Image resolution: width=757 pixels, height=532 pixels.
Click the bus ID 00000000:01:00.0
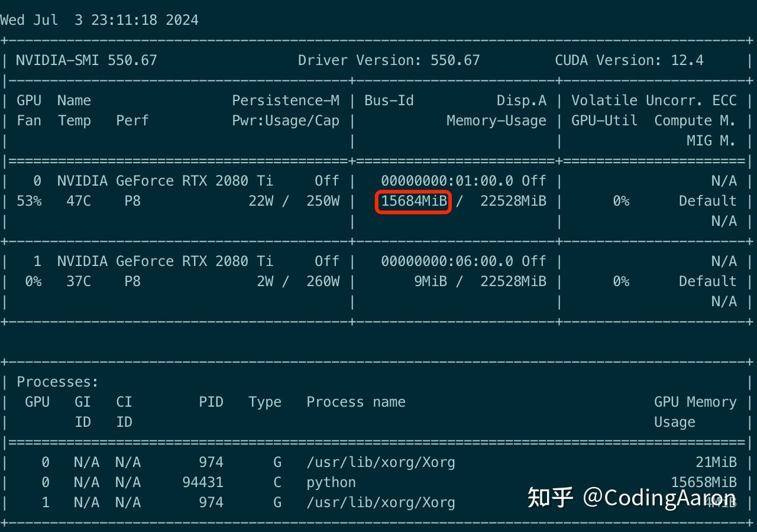point(447,181)
